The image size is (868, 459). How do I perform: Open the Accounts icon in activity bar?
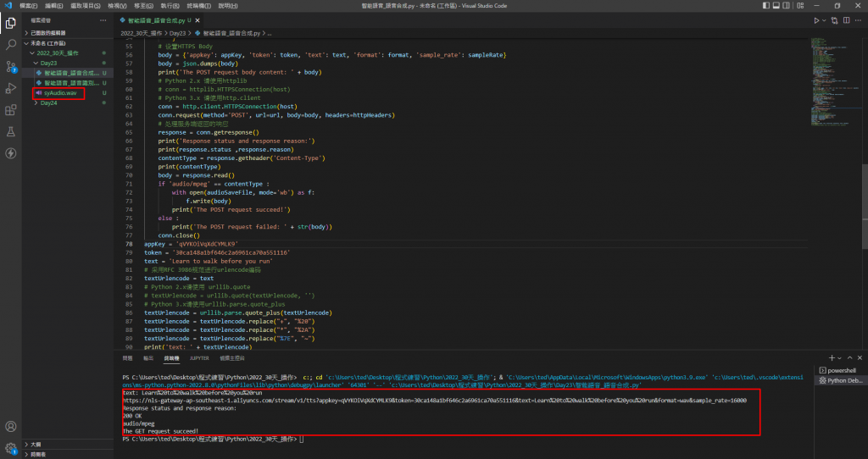coord(10,426)
